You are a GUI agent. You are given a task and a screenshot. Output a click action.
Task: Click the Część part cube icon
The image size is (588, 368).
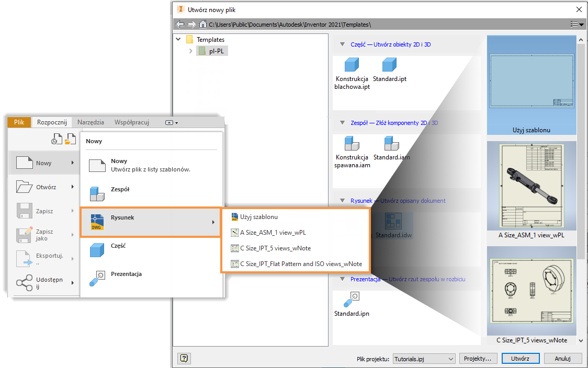coord(97,250)
